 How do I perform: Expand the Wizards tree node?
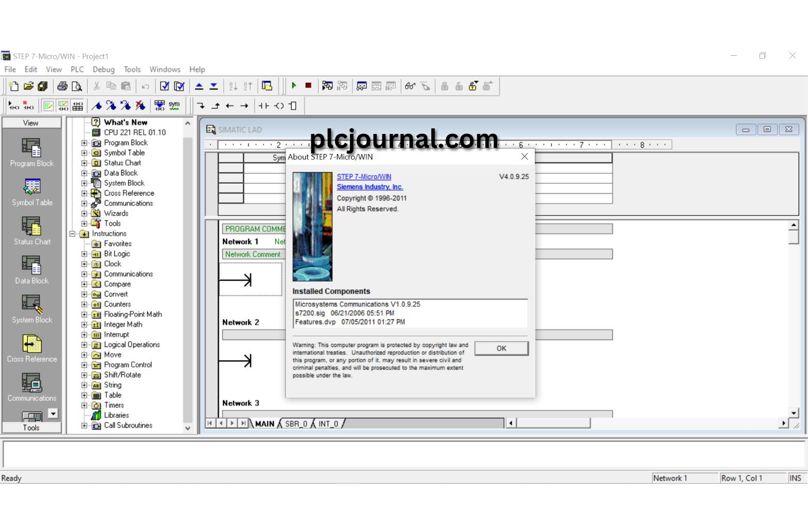[x=85, y=213]
